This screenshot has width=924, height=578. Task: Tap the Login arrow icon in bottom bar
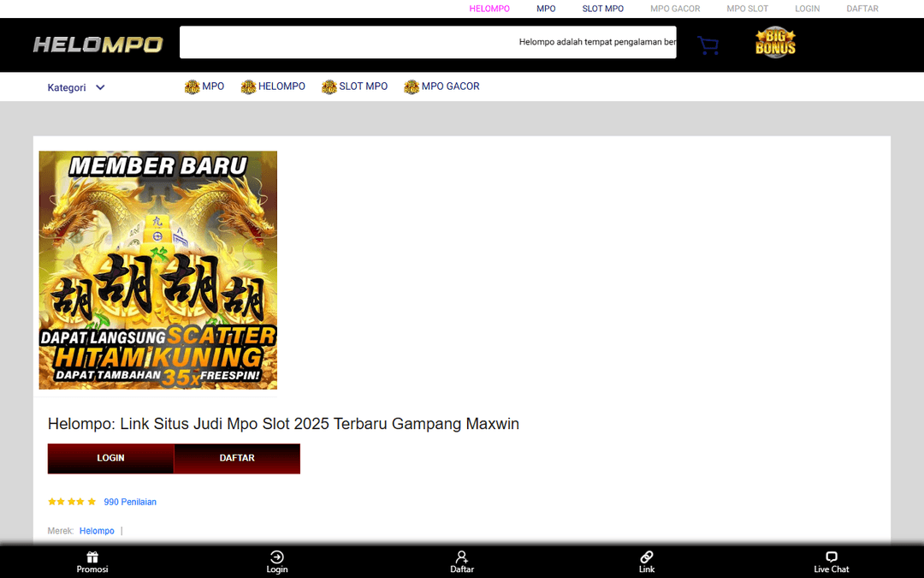pos(277,557)
